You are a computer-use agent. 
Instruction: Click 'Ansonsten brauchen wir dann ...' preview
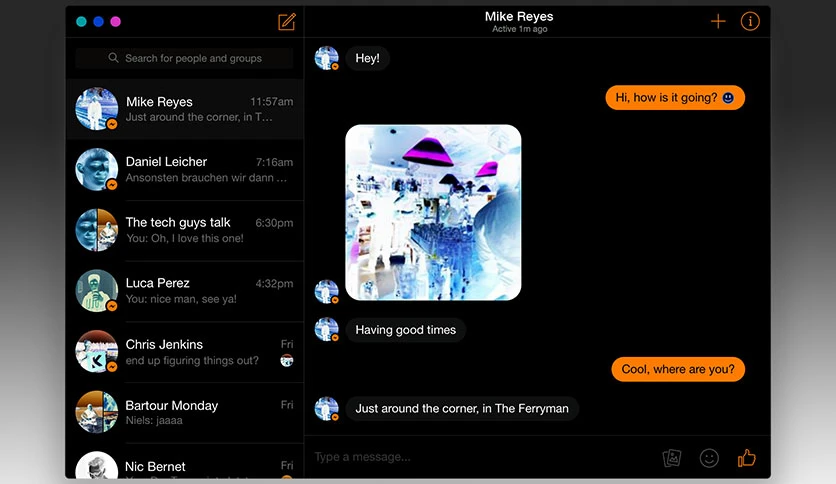[206, 178]
